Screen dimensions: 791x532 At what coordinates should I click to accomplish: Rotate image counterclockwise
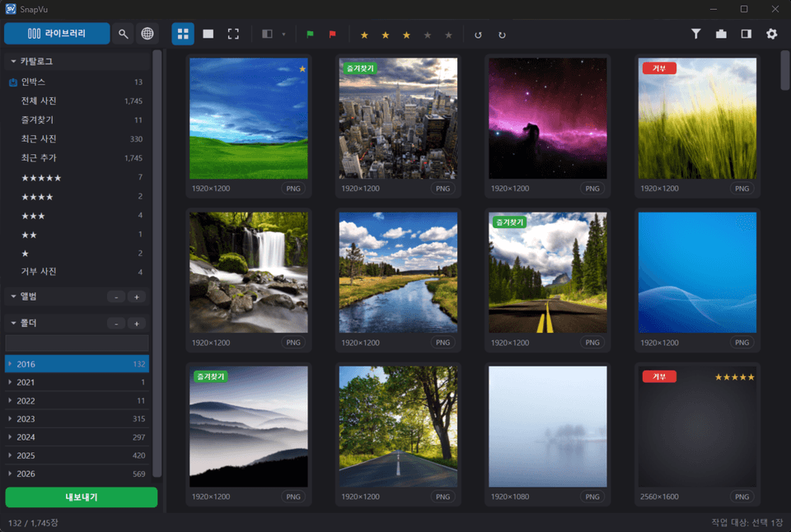(478, 35)
